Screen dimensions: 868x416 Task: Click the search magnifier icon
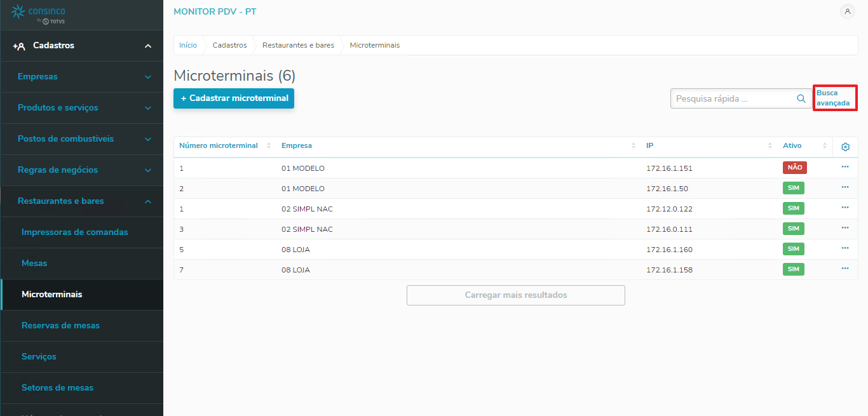(x=801, y=98)
